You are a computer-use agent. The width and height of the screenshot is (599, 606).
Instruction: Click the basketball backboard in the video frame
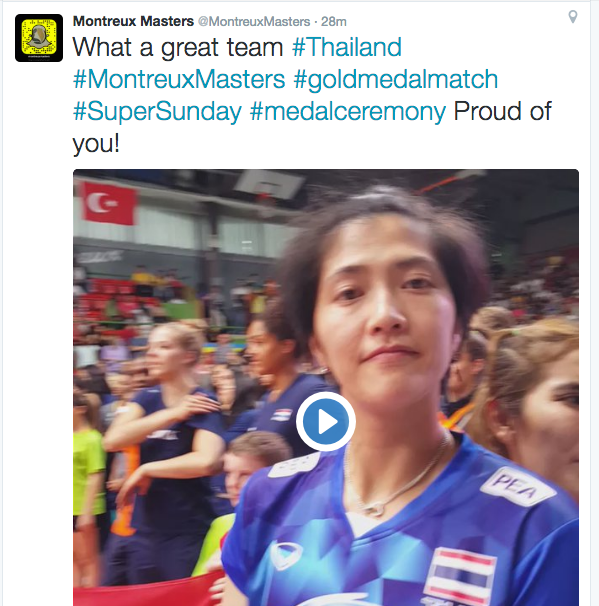(x=269, y=183)
